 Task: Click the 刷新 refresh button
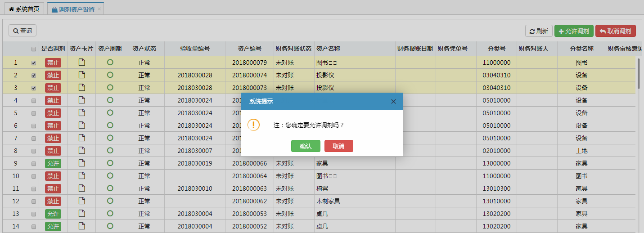pyautogui.click(x=539, y=31)
